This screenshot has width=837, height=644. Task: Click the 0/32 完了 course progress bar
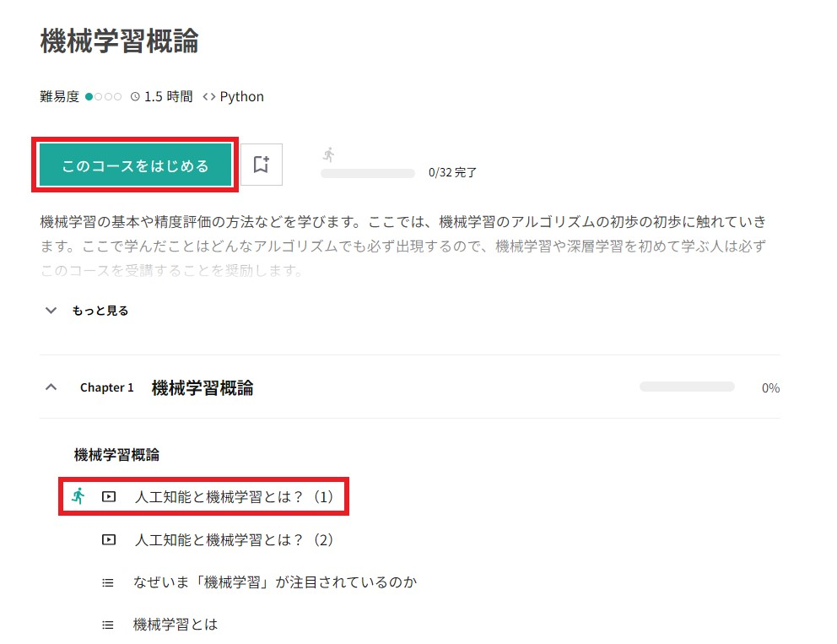click(x=368, y=174)
